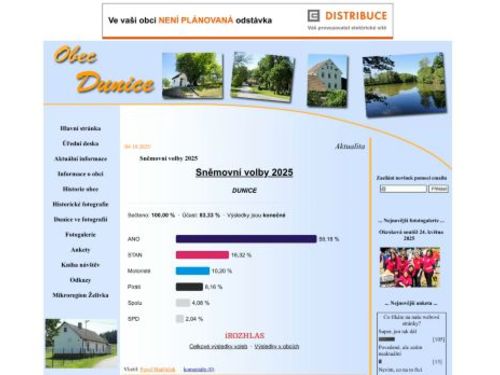This screenshot has height=375, width=500.
Task: Open the white cottage photo in sidebar
Action: tap(81, 343)
